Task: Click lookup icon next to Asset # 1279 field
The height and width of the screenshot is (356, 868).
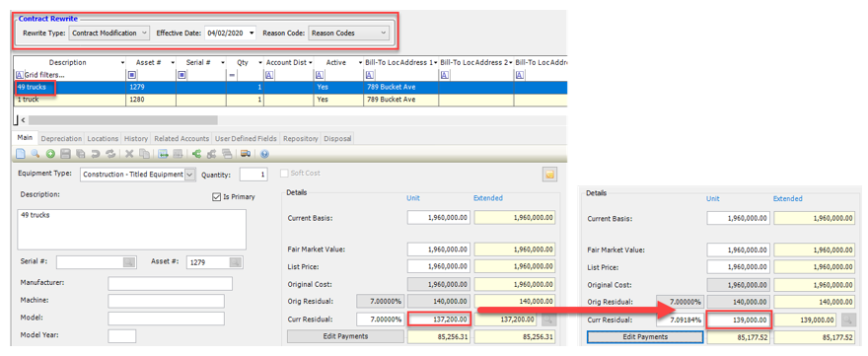Action: (x=236, y=262)
